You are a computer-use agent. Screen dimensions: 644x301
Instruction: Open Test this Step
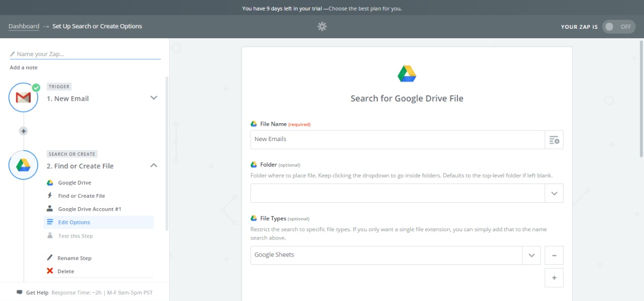(x=75, y=236)
